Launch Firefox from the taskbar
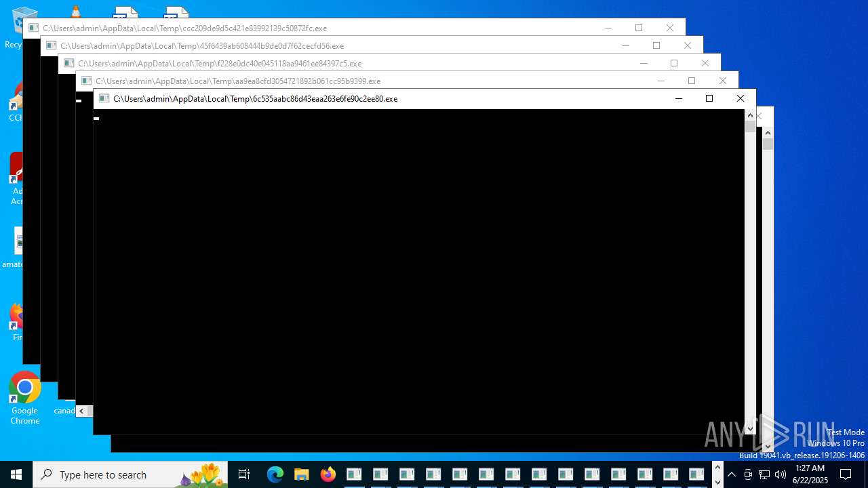 328,474
